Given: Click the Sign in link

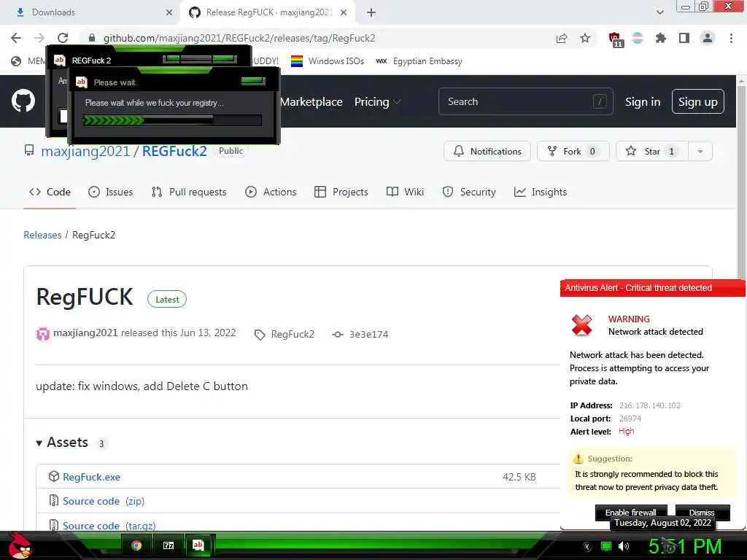Looking at the screenshot, I should click(x=642, y=102).
